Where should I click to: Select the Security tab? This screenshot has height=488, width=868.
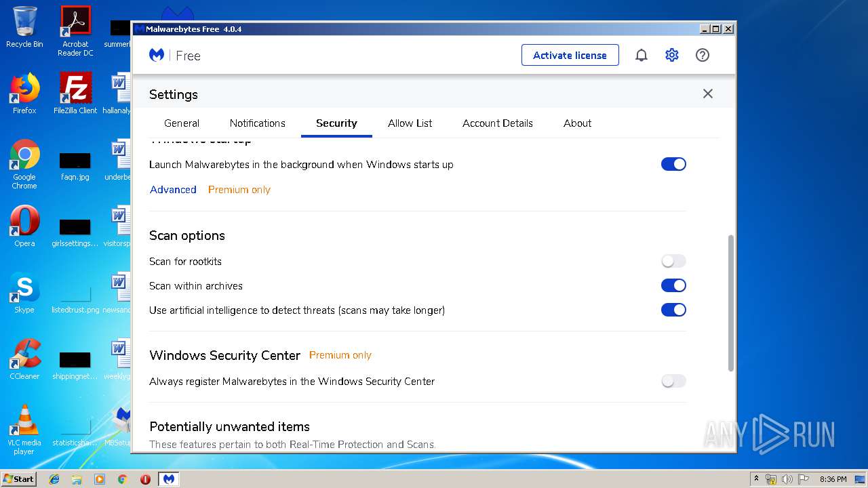click(336, 123)
